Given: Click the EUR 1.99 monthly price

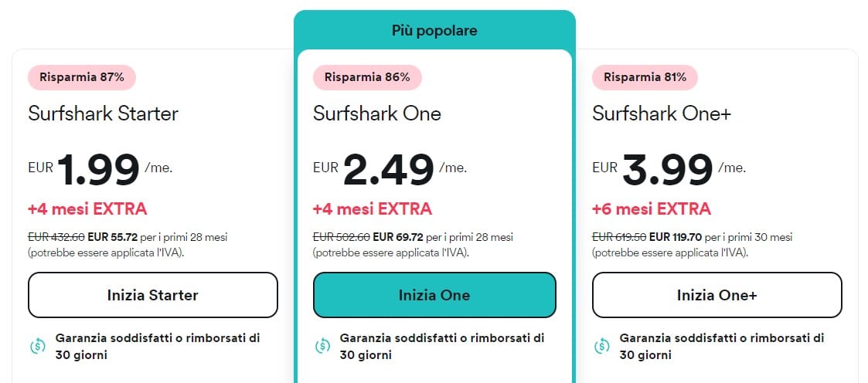Looking at the screenshot, I should pos(100,169).
